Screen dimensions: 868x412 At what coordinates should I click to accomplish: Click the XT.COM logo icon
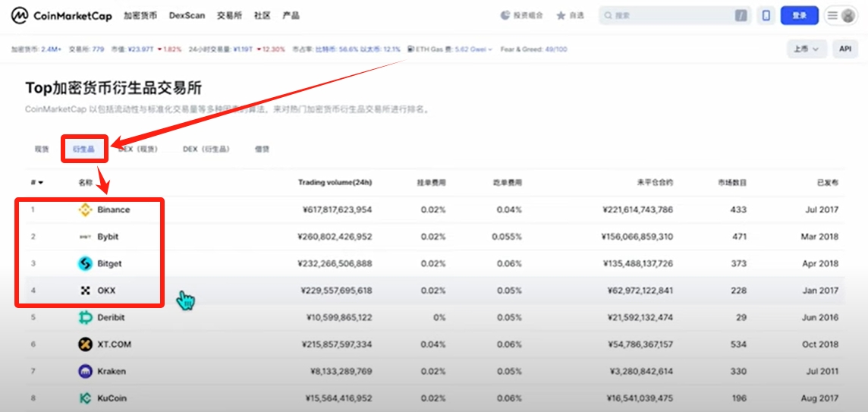coord(85,344)
